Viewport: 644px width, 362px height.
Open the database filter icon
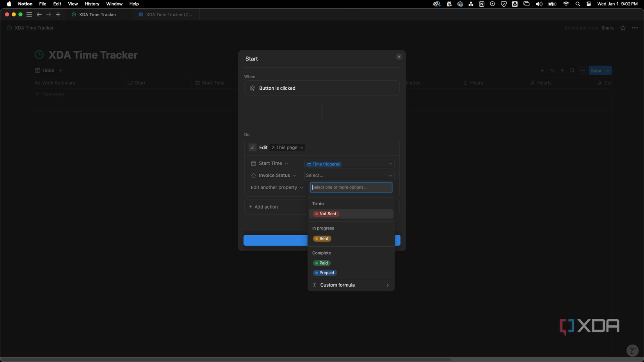[542, 71]
